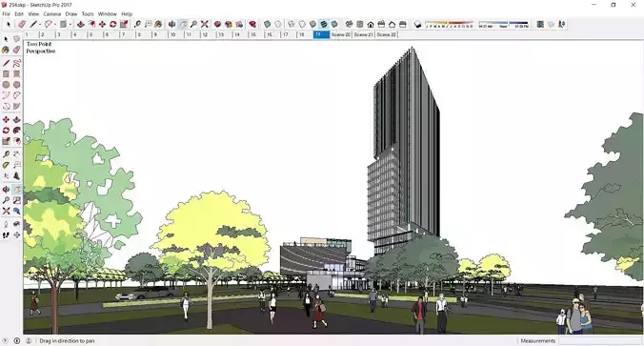Screen dimensions: 644x346
Task: Click the Measurements input box
Action: pyautogui.click(x=600, y=340)
